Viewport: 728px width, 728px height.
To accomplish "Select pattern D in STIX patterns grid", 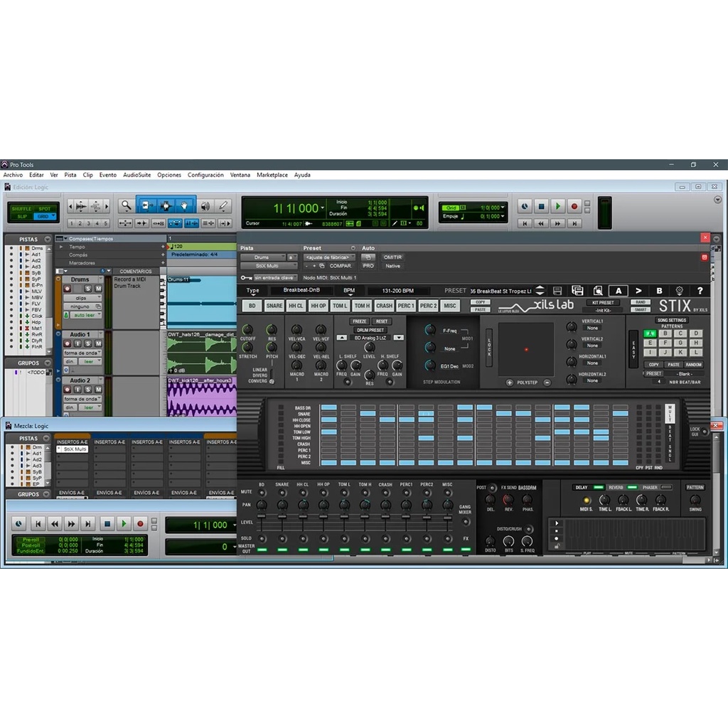I will point(696,333).
